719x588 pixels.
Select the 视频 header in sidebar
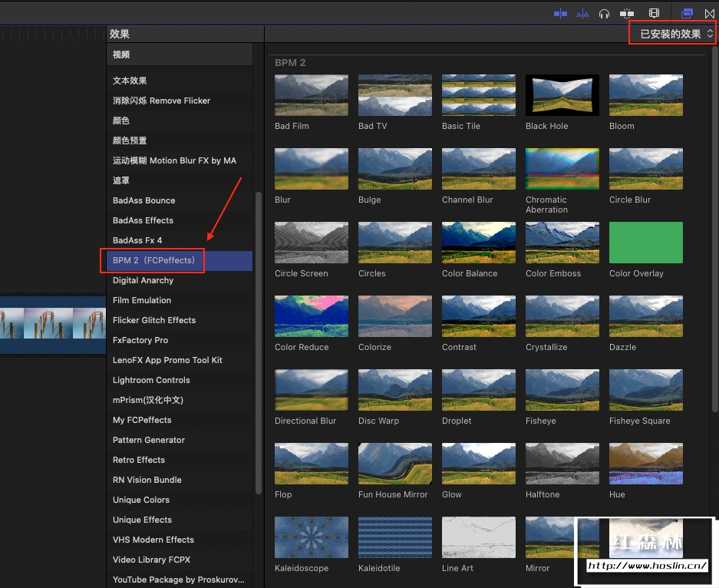[121, 55]
